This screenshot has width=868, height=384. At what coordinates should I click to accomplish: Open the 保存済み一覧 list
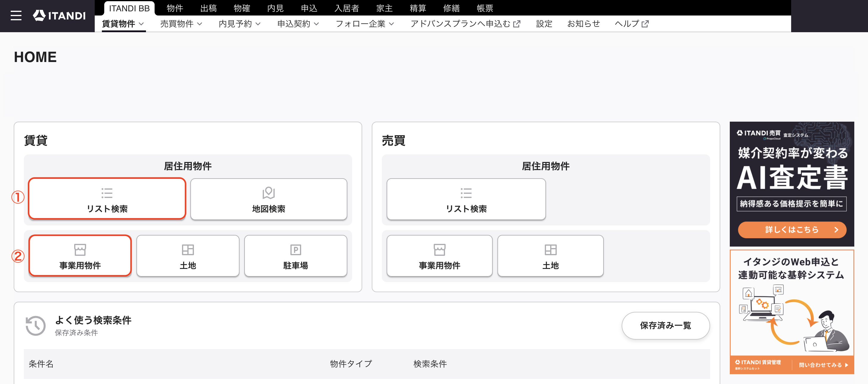coord(665,325)
